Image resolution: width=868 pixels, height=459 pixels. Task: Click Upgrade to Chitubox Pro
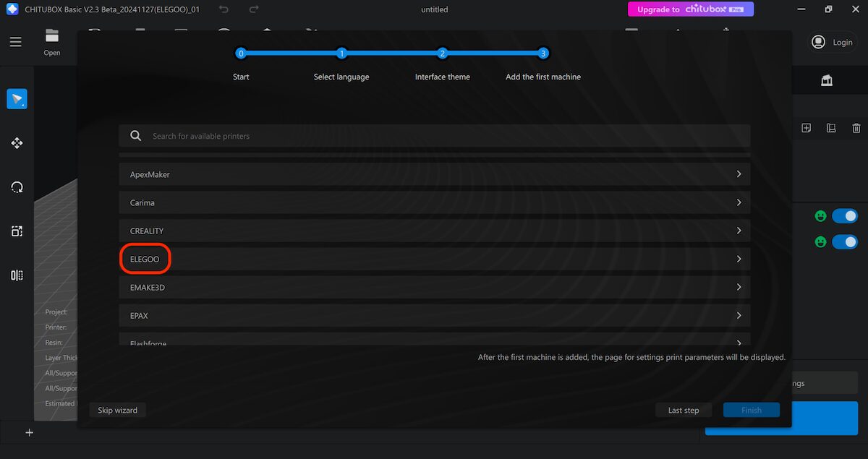[x=691, y=9]
